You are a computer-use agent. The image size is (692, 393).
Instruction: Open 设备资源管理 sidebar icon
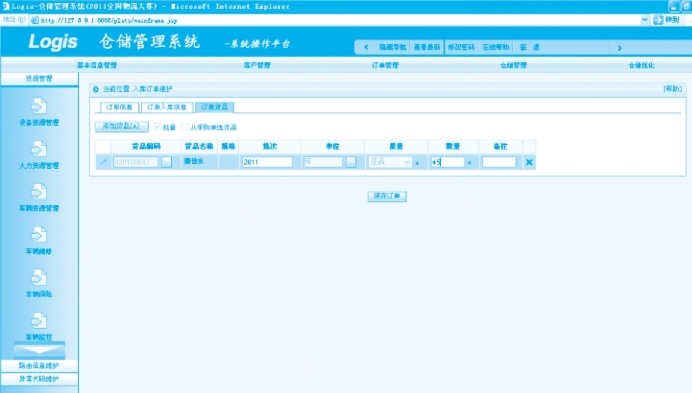(39, 106)
